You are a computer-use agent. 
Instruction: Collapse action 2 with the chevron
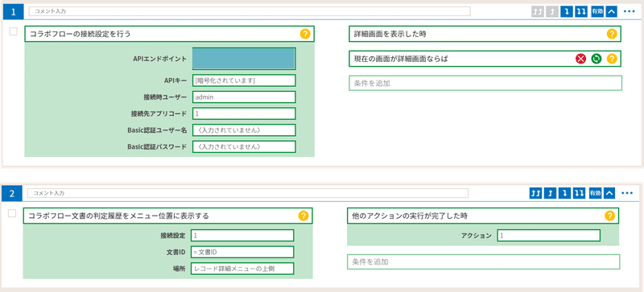coord(610,192)
